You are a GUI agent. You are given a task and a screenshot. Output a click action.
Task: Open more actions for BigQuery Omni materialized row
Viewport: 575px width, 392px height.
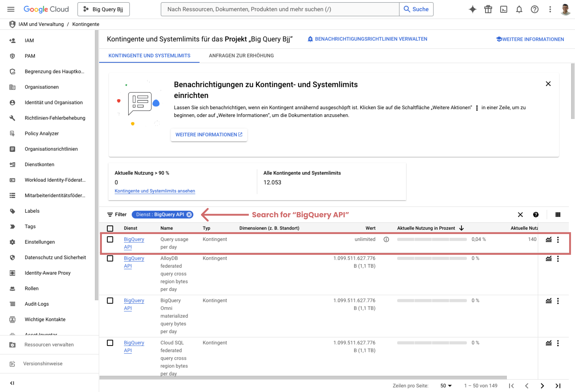tap(558, 301)
